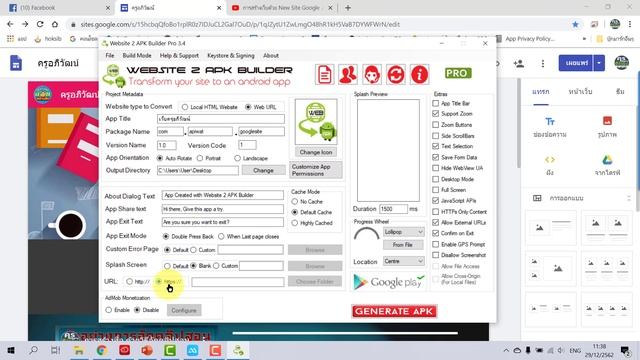
Task: Click the Change Icon button
Action: coord(316,152)
